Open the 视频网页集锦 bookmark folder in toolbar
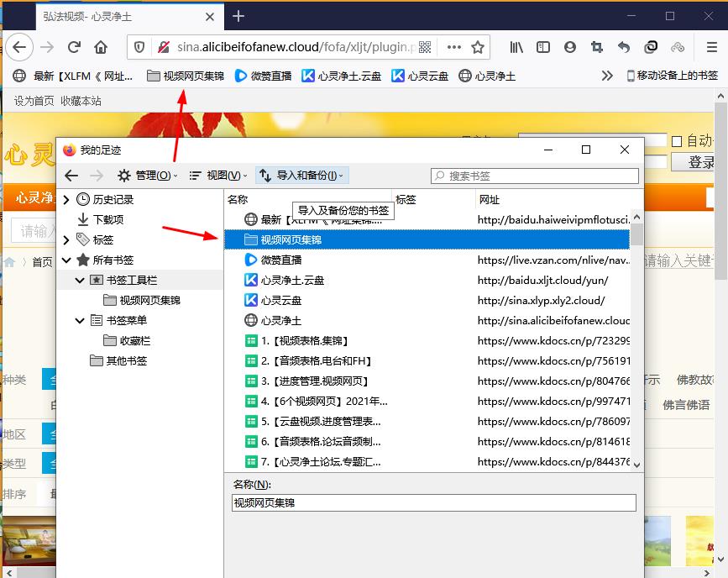The width and height of the screenshot is (728, 578). point(186,76)
